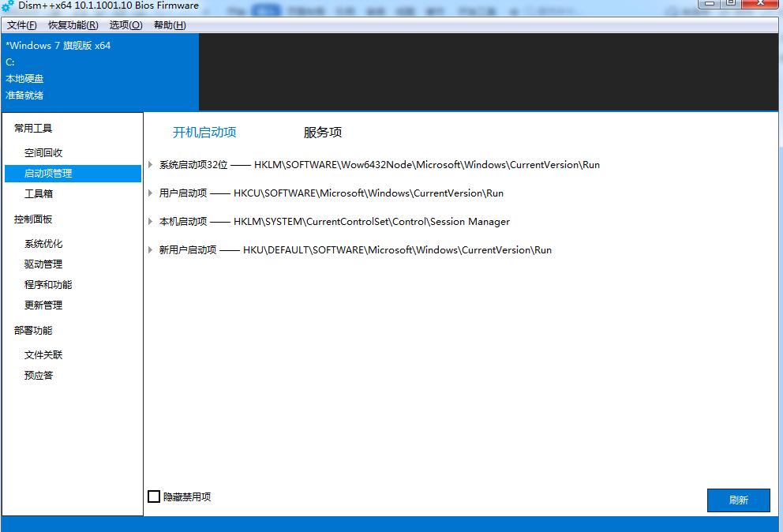This screenshot has height=532, width=783.
Task: Expand the 新用户启动项 group arrow
Action: 150,249
